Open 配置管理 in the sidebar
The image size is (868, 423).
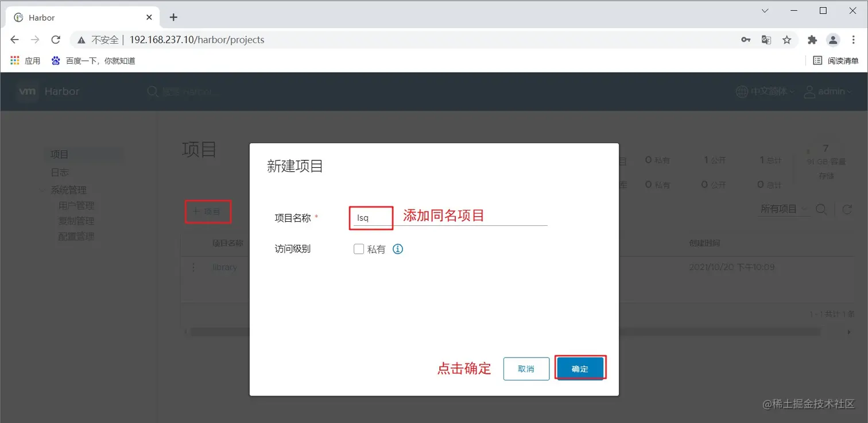(x=76, y=236)
